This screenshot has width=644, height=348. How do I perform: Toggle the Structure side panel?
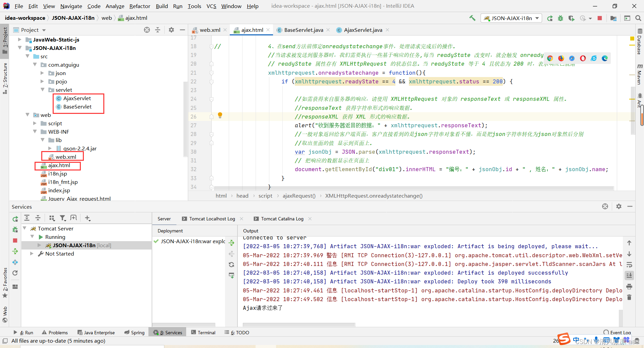pos(5,78)
